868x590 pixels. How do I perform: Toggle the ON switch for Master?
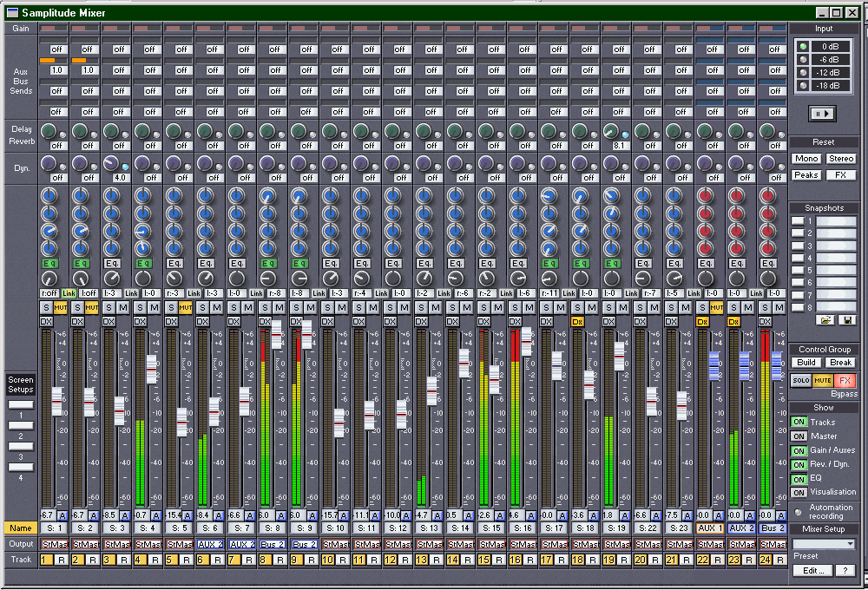pos(799,436)
